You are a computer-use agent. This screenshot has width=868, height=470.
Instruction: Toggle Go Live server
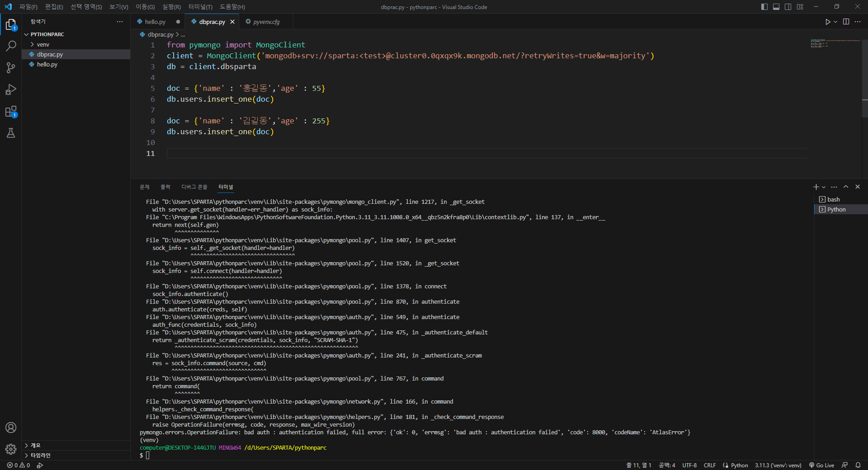coord(821,465)
